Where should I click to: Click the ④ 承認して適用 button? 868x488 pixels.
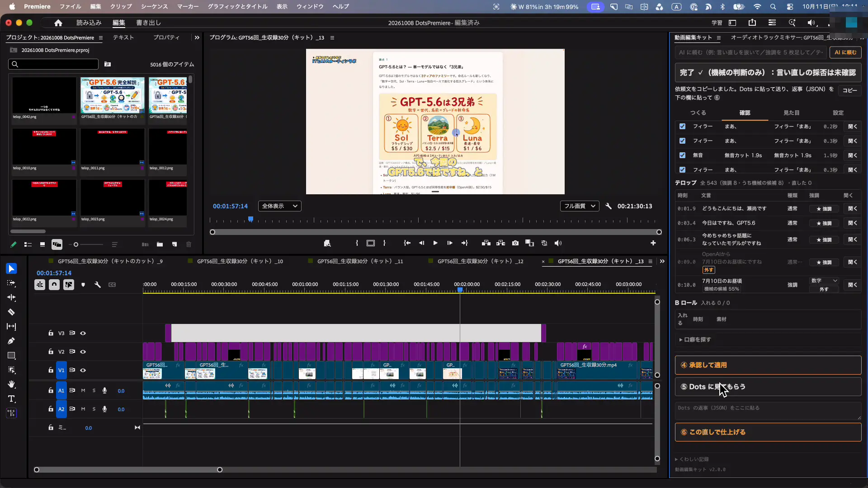(x=768, y=365)
